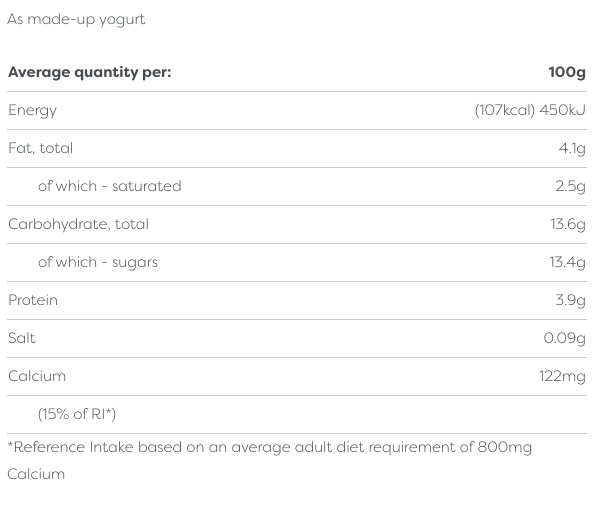Select the Salt row label
The width and height of the screenshot is (616, 509).
coord(22,338)
